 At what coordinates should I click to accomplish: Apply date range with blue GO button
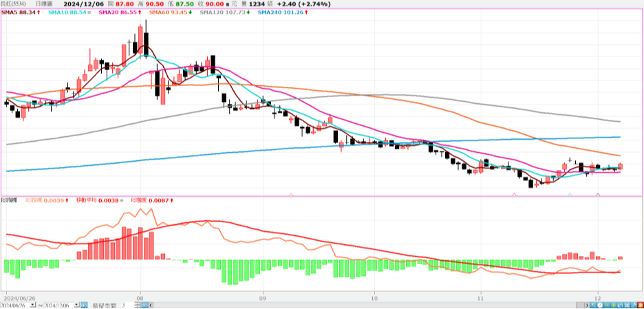[x=84, y=306]
